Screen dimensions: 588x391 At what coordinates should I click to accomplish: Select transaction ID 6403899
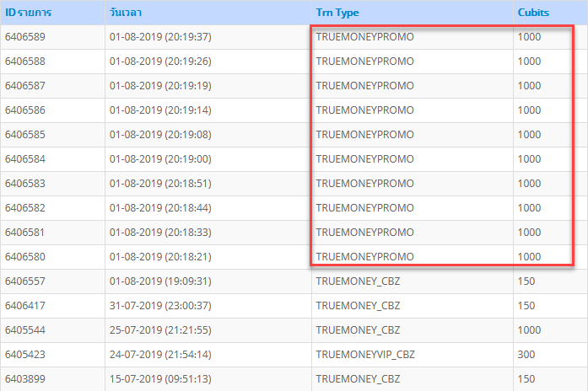pos(25,379)
